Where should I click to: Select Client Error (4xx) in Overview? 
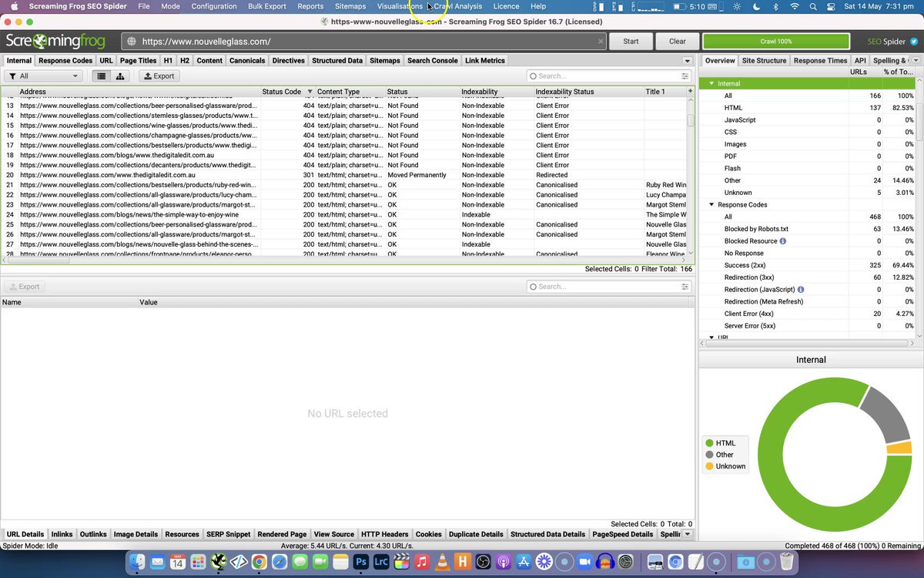pos(808,314)
